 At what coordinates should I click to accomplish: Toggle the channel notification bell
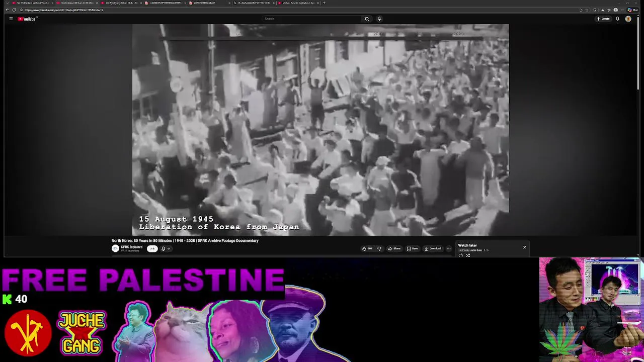[x=163, y=248]
